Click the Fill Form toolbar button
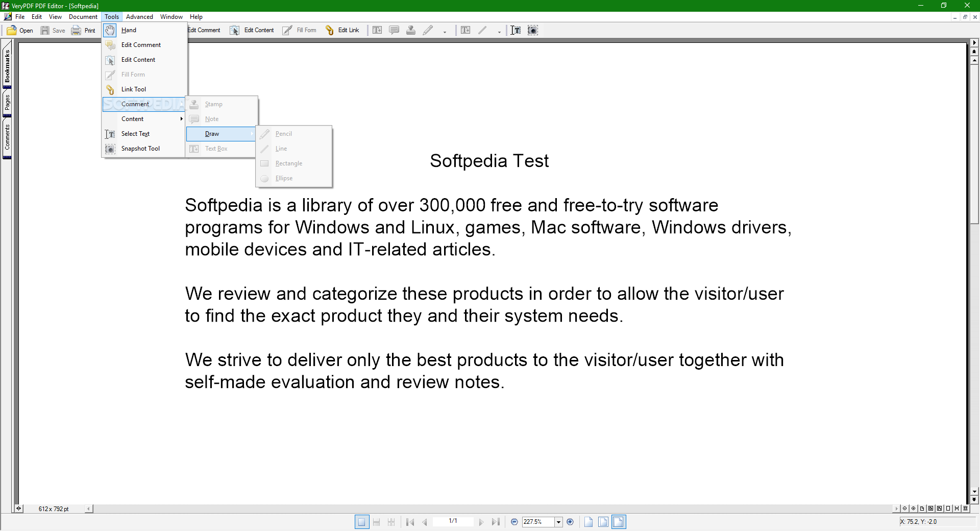 click(300, 31)
